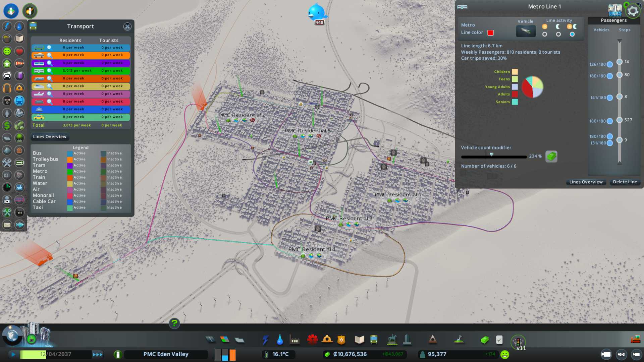Image resolution: width=644 pixels, height=362 pixels.
Task: Open the health heart info view
Action: (19, 51)
